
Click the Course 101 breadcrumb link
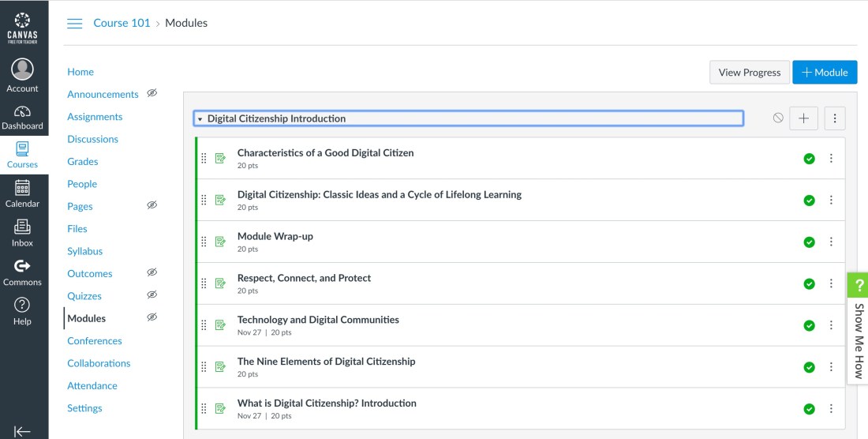[122, 23]
